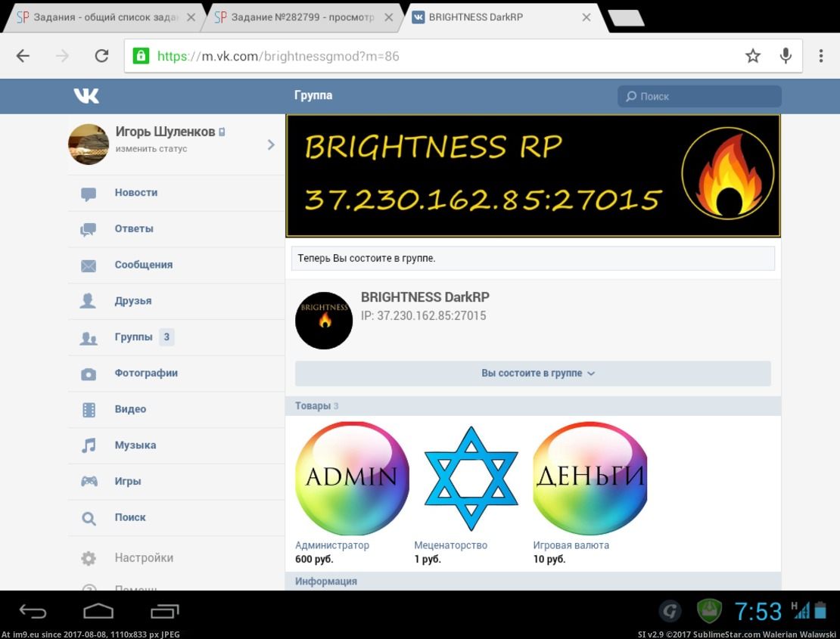Open Группы menu item
840x639 pixels.
(x=177, y=337)
